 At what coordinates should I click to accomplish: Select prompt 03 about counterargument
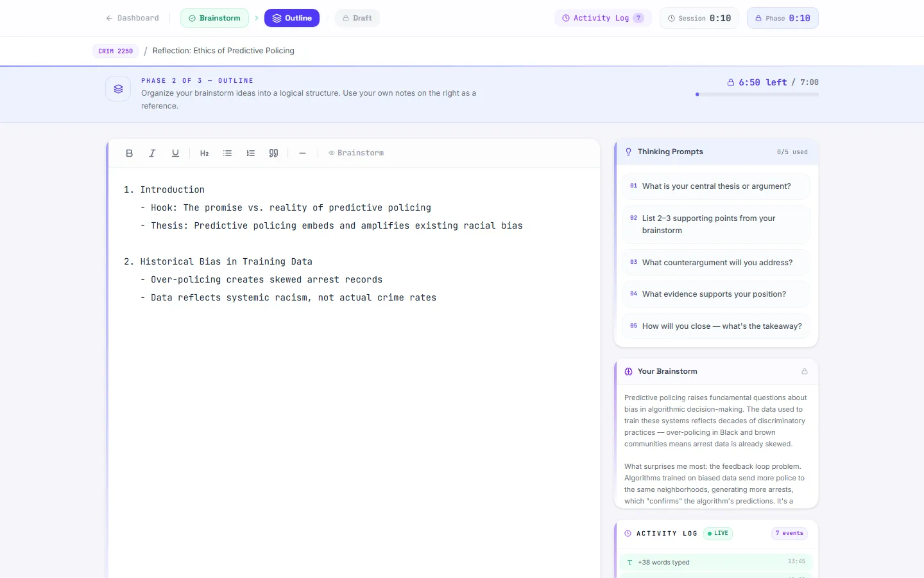(x=716, y=263)
